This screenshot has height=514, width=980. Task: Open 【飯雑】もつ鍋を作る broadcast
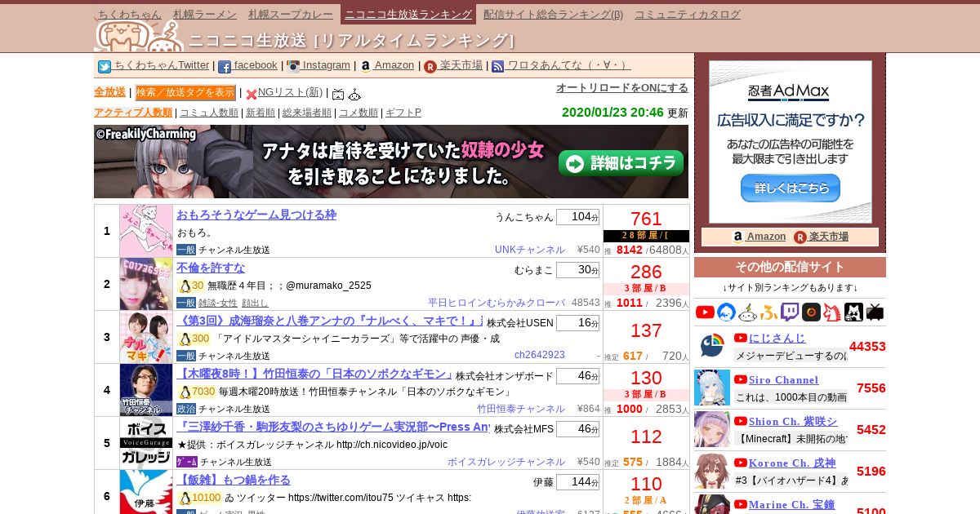point(234,480)
